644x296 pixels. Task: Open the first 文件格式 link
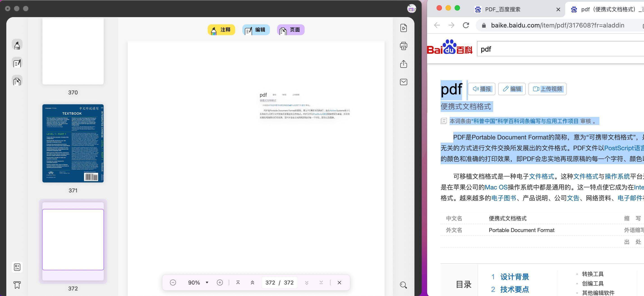[x=541, y=177]
